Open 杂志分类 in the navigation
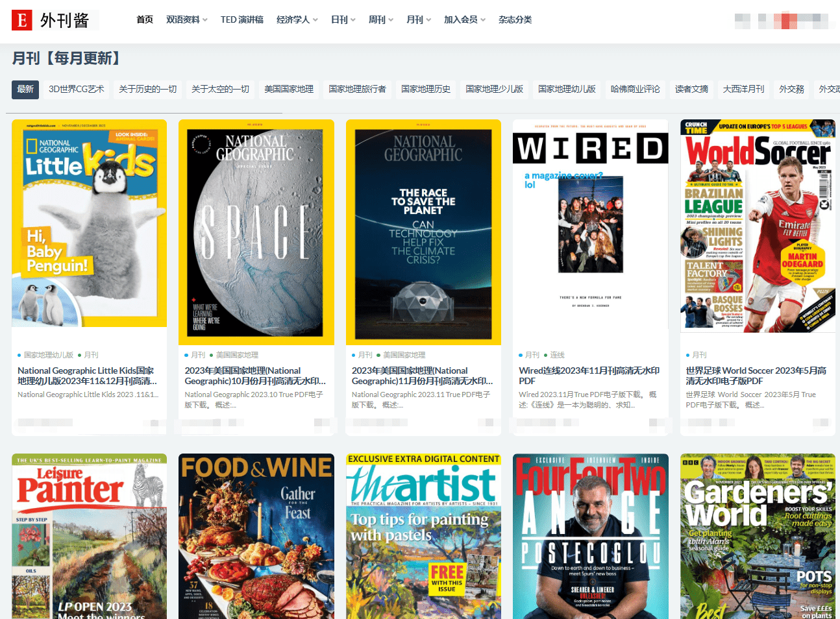This screenshot has height=619, width=840. click(x=515, y=19)
